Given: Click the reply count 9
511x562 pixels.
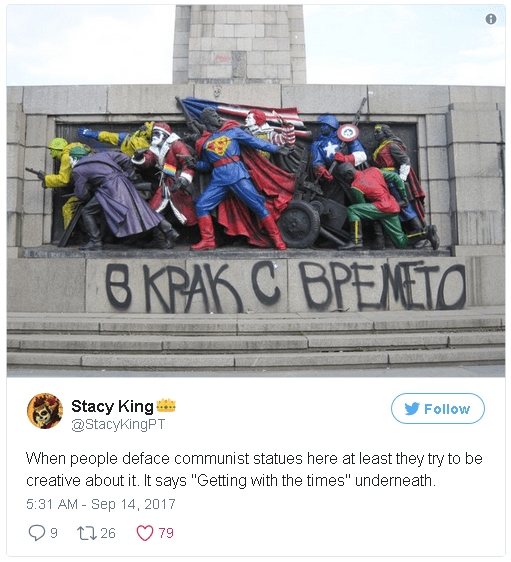Looking at the screenshot, I should point(54,533).
